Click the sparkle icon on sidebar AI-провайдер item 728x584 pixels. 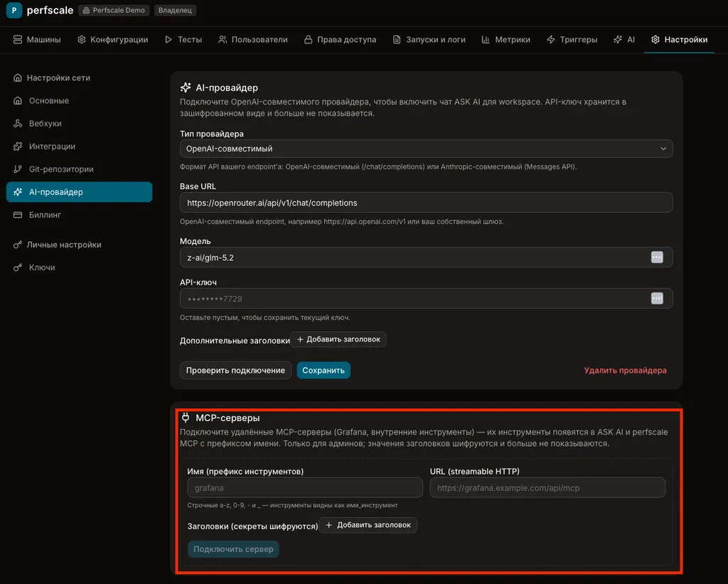[x=18, y=192]
